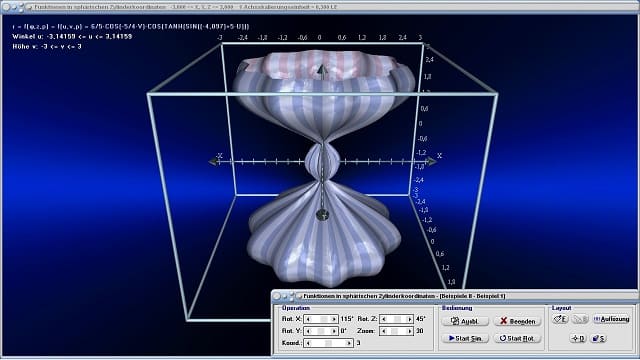This screenshot has height=360, width=640.
Task: Click the Rot. Z value 45°
Action: tap(421, 319)
